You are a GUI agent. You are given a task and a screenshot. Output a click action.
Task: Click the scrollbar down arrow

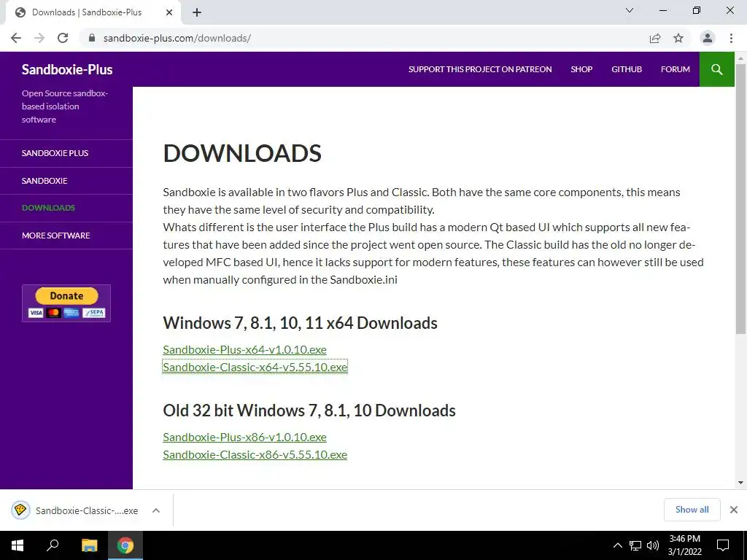(x=740, y=483)
